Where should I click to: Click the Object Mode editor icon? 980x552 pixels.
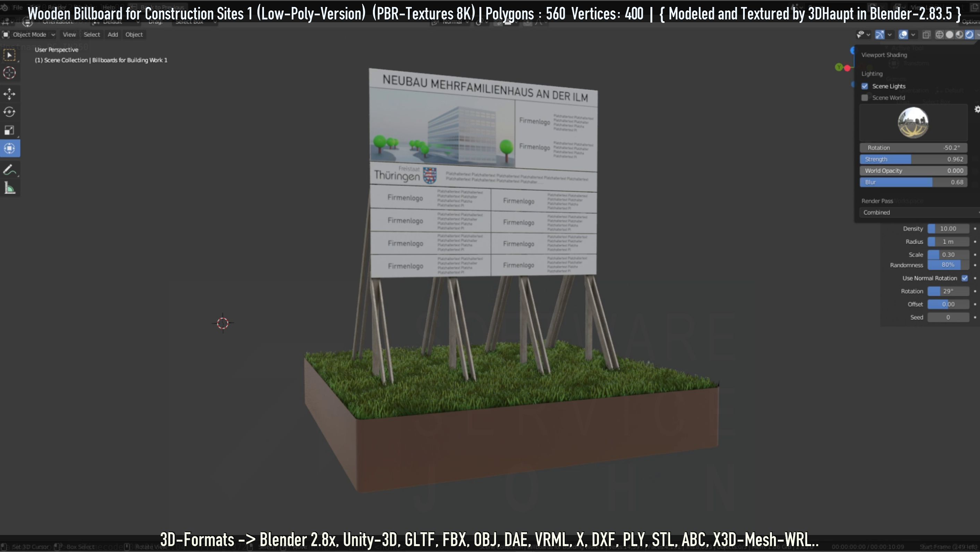pyautogui.click(x=6, y=35)
